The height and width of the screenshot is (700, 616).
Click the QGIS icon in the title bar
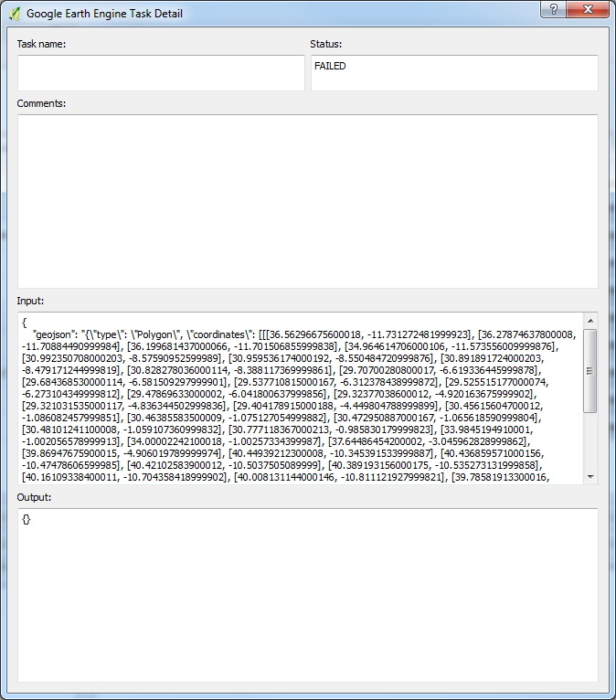tap(14, 14)
